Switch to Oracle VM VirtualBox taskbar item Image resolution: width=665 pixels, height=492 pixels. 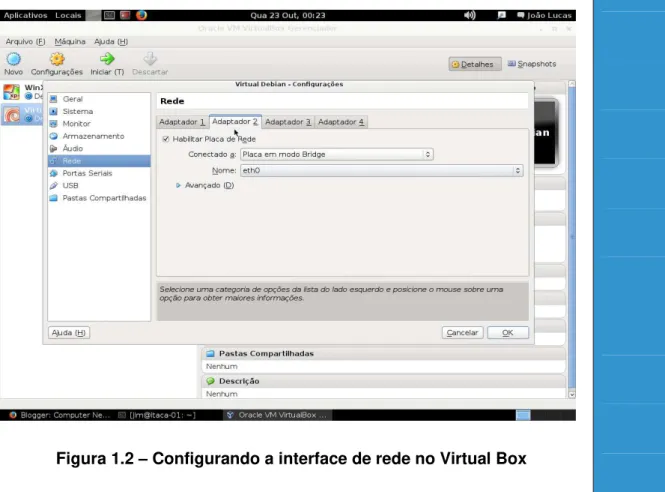pos(277,415)
